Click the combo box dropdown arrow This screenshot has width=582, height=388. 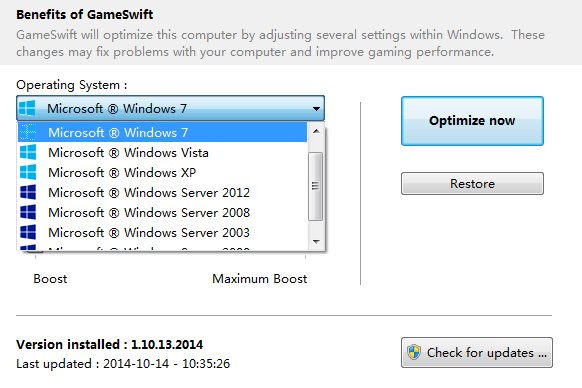coord(316,109)
